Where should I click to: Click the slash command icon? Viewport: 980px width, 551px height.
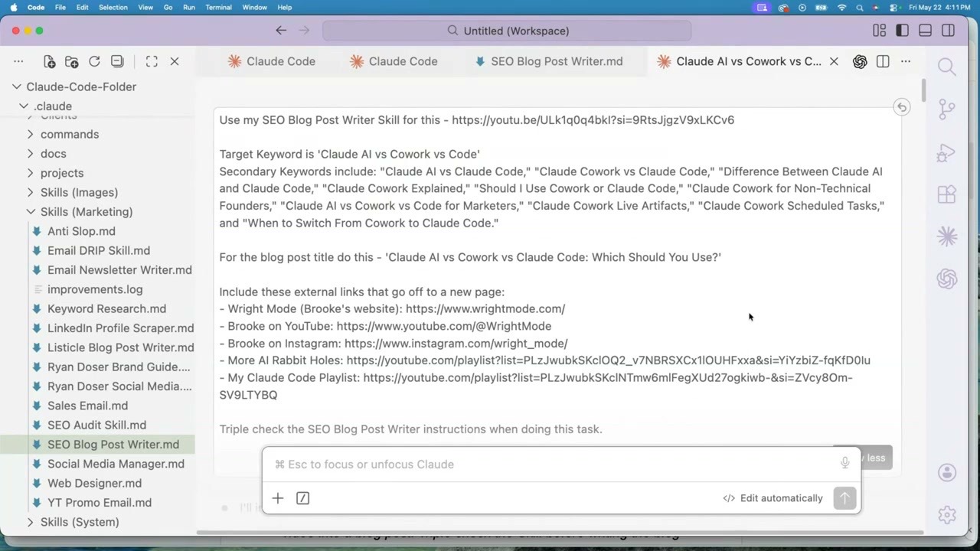tap(302, 498)
